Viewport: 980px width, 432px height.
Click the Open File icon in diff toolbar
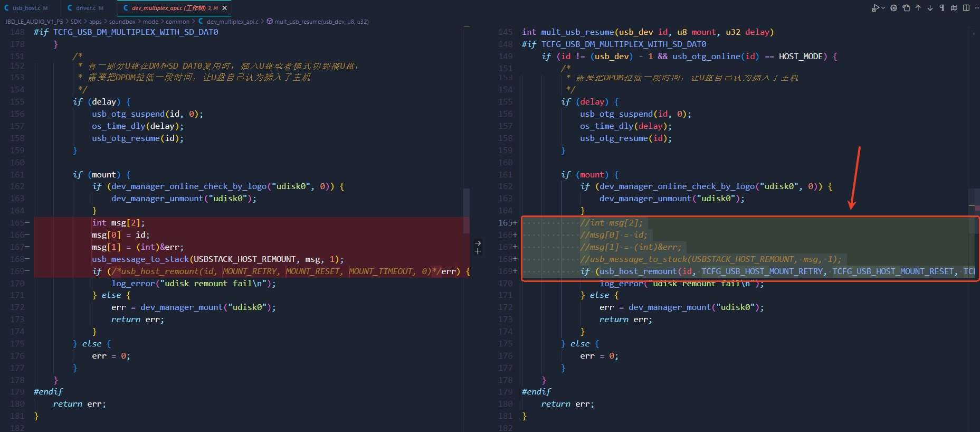(906, 8)
